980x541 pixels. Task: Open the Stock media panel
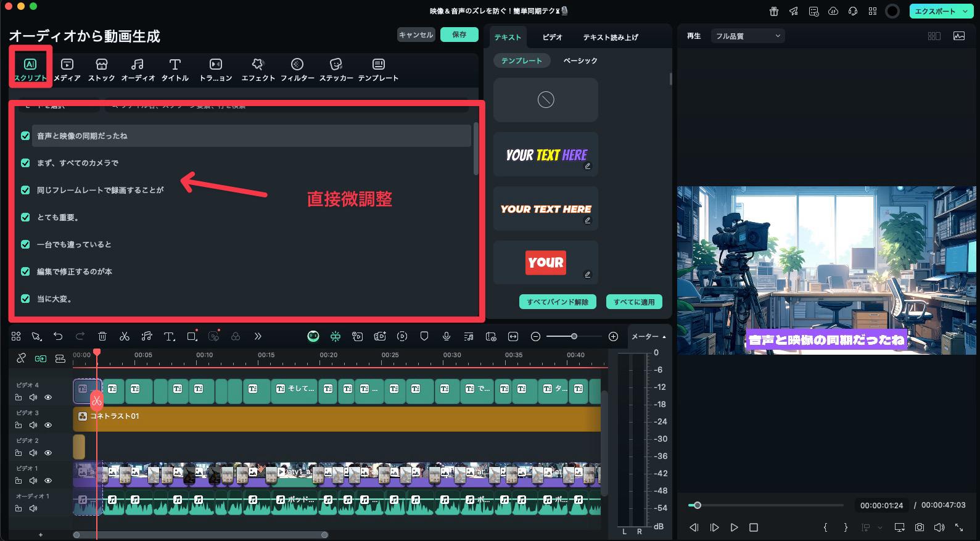pos(102,68)
